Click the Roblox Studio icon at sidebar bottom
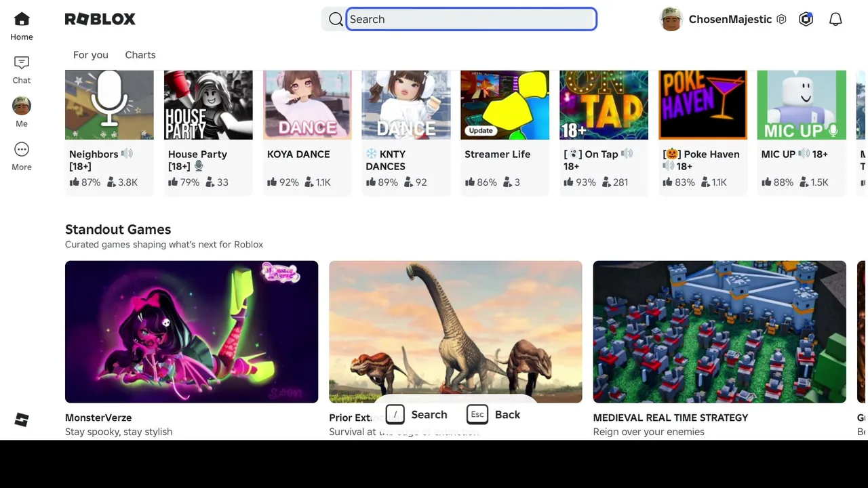 coord(22,420)
